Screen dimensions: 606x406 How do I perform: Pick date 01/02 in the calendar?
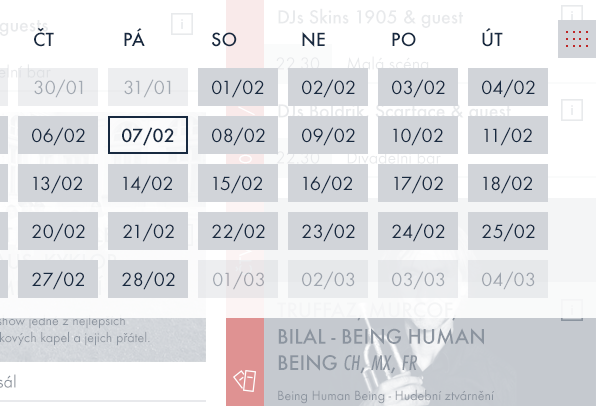click(x=237, y=87)
